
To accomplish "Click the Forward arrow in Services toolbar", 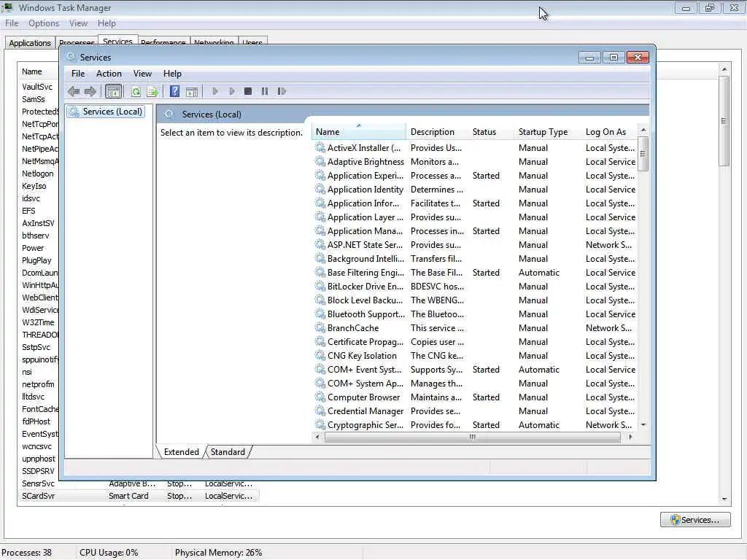I will (x=90, y=91).
